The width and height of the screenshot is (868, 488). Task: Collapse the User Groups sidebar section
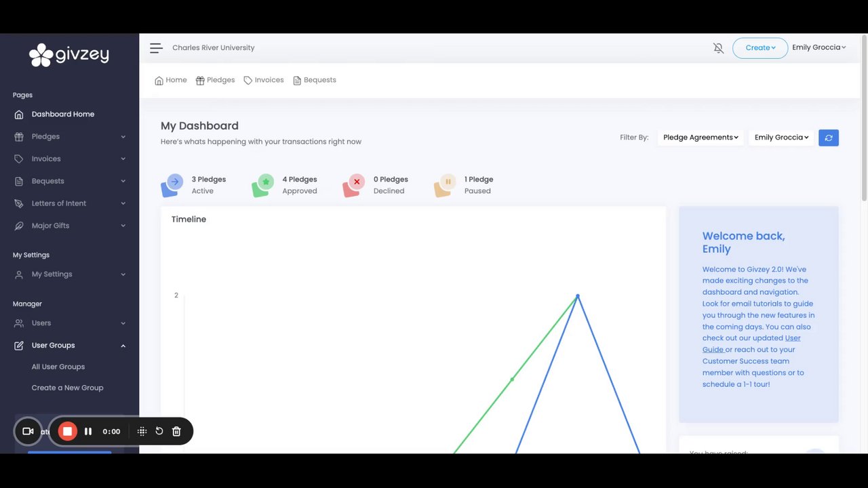[x=69, y=346]
